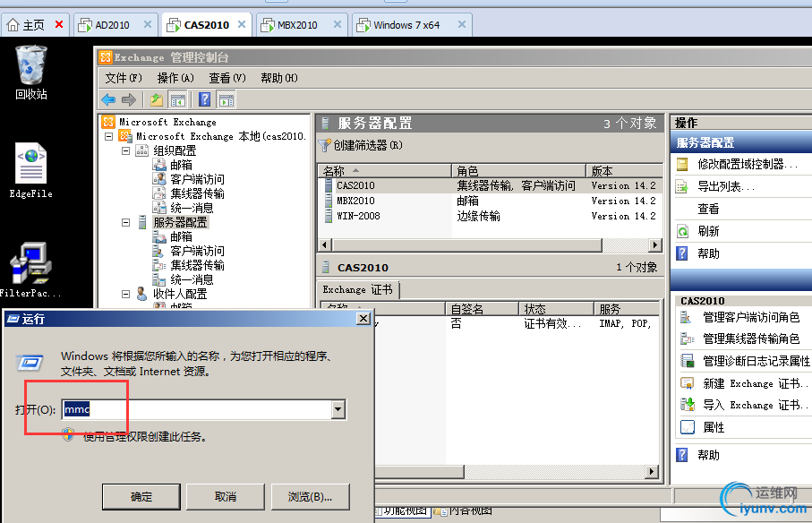Select Hub Transport under Server Configuration
The image size is (812, 523).
[197, 265]
